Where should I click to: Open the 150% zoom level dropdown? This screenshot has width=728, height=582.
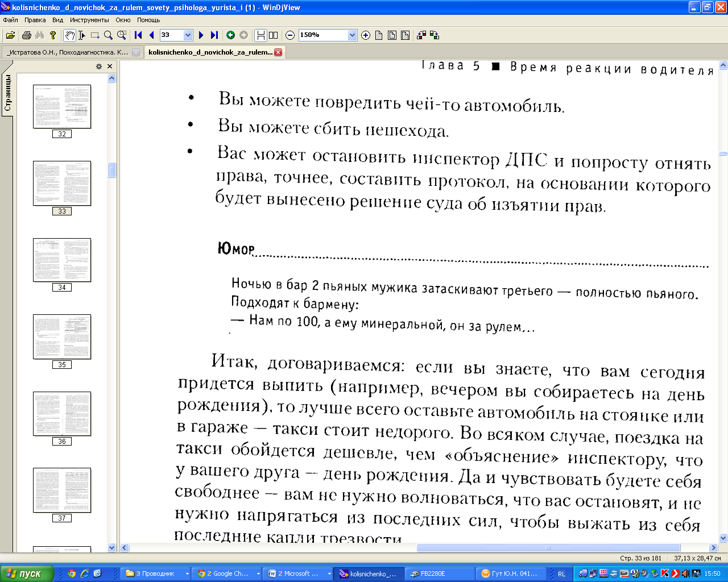pos(352,35)
